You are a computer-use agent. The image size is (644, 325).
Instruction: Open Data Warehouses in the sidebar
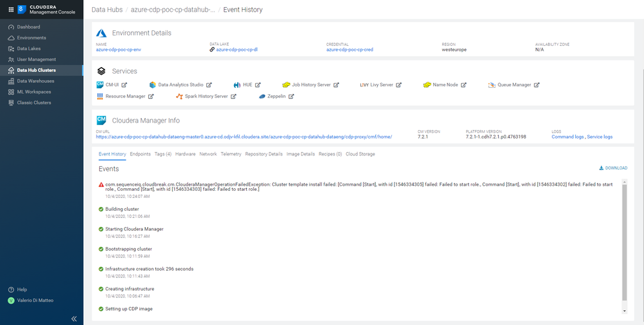[x=35, y=81]
